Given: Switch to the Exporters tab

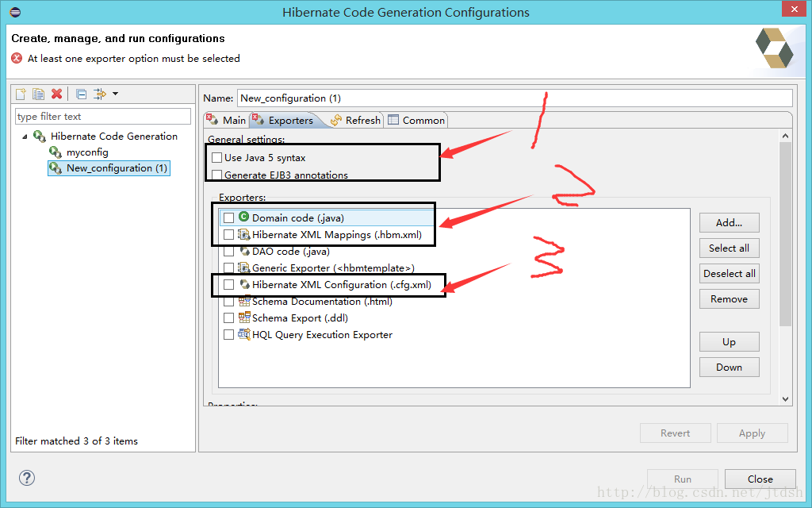Looking at the screenshot, I should tap(285, 121).
